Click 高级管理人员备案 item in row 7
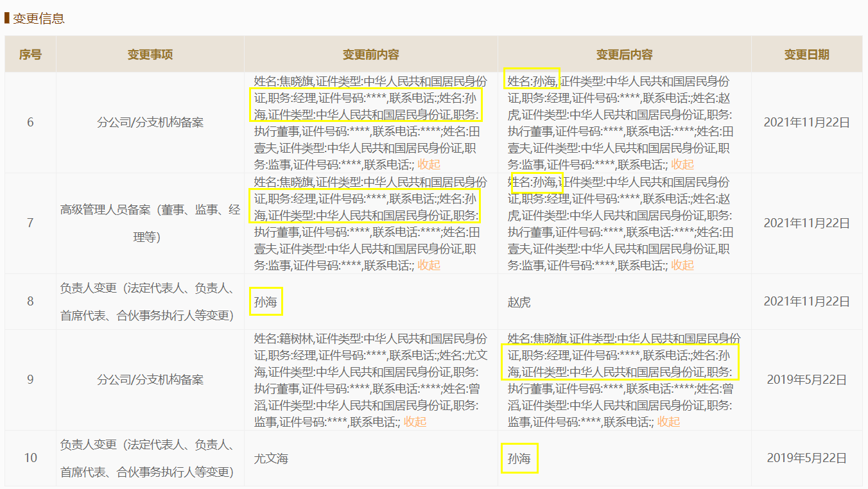 tap(150, 223)
